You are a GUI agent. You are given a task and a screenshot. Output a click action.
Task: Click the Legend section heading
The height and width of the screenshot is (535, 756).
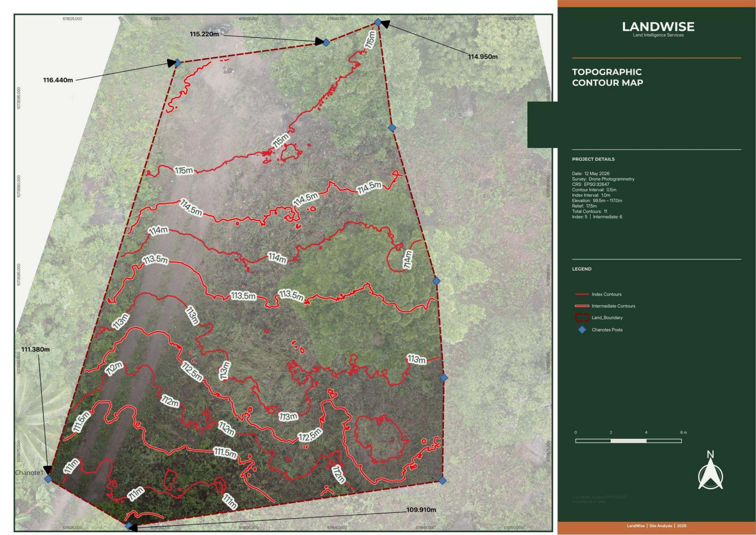click(582, 269)
